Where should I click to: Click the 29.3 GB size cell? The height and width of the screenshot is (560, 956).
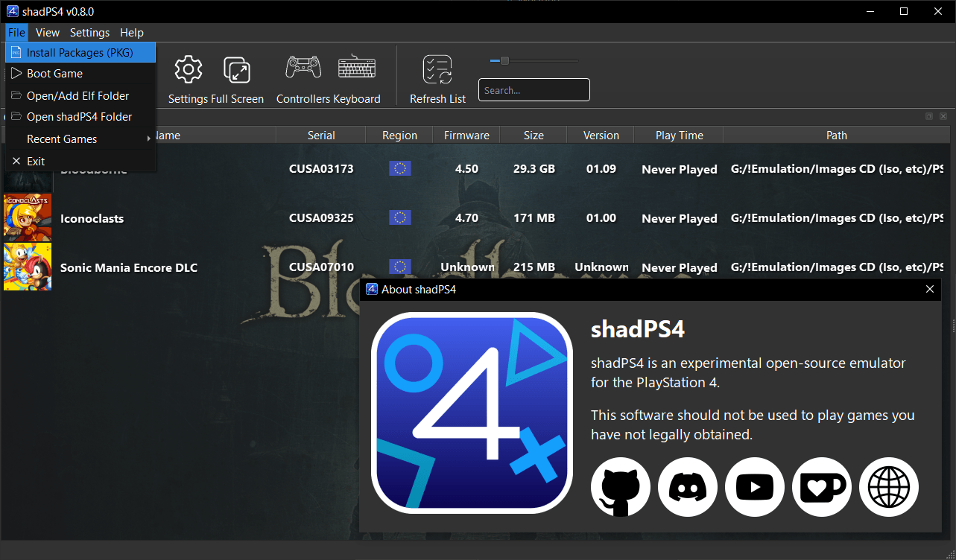point(534,168)
